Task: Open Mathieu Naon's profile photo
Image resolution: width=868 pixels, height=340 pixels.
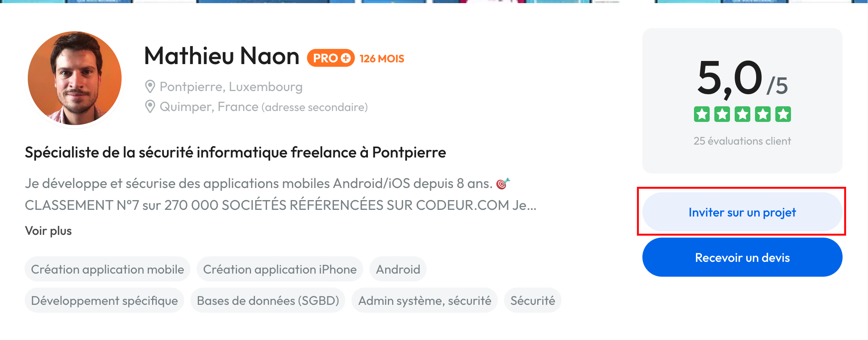Action: point(75,78)
